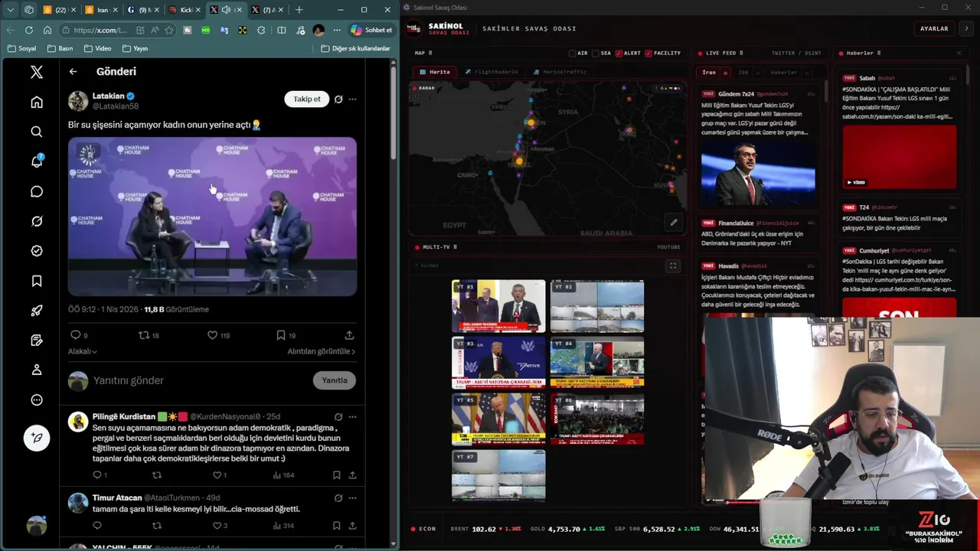Switch to Harita map tab
Viewport: 980px width, 551px height.
(x=435, y=72)
